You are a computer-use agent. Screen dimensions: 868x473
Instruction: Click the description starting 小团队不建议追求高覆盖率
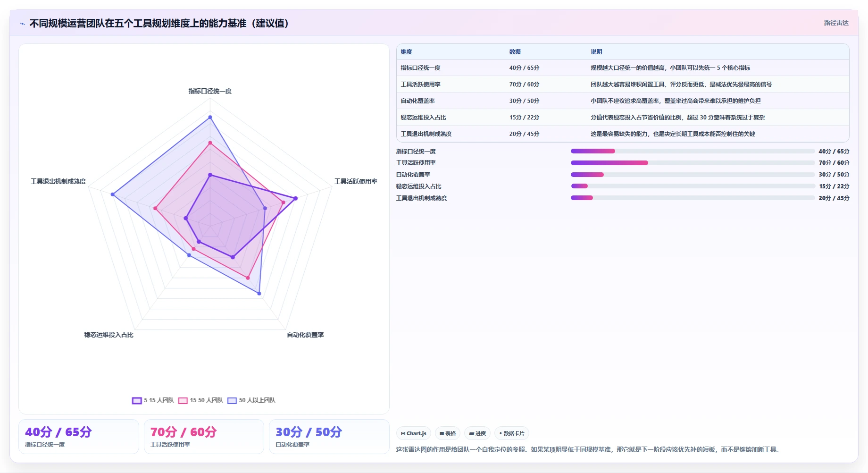click(x=676, y=101)
